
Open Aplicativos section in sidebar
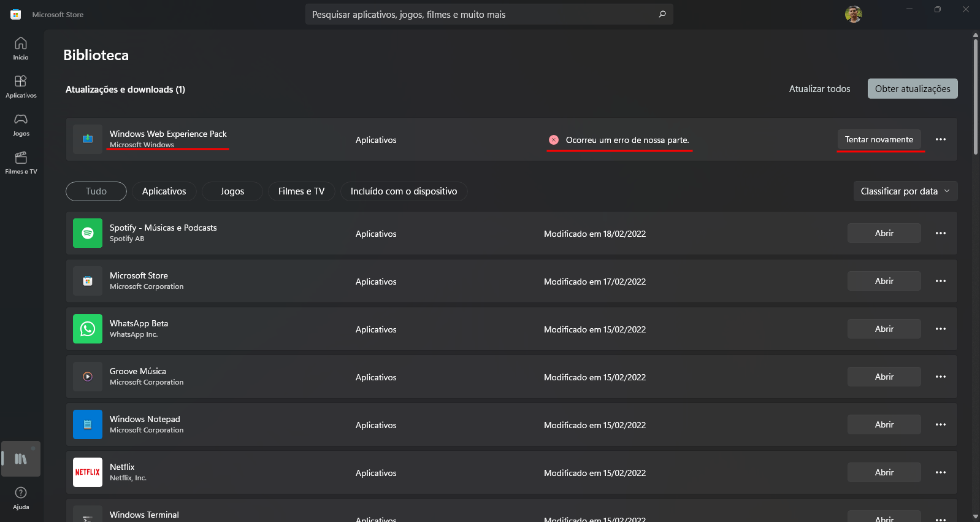(x=21, y=86)
